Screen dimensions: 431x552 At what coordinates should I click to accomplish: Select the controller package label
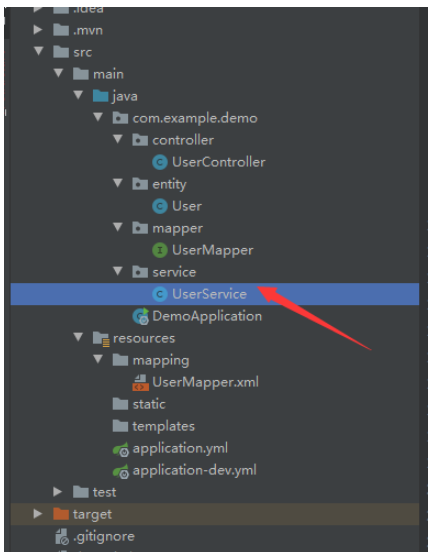183,140
